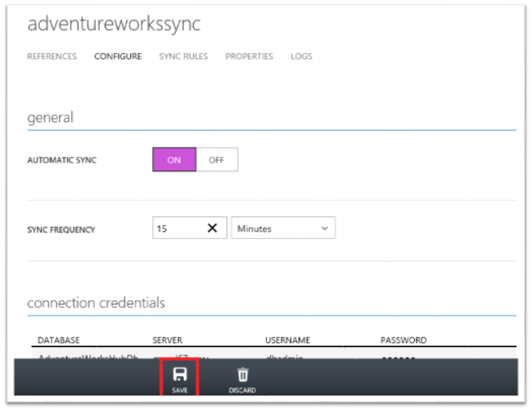Go to the Properties tab
The image size is (532, 411).
pos(250,56)
